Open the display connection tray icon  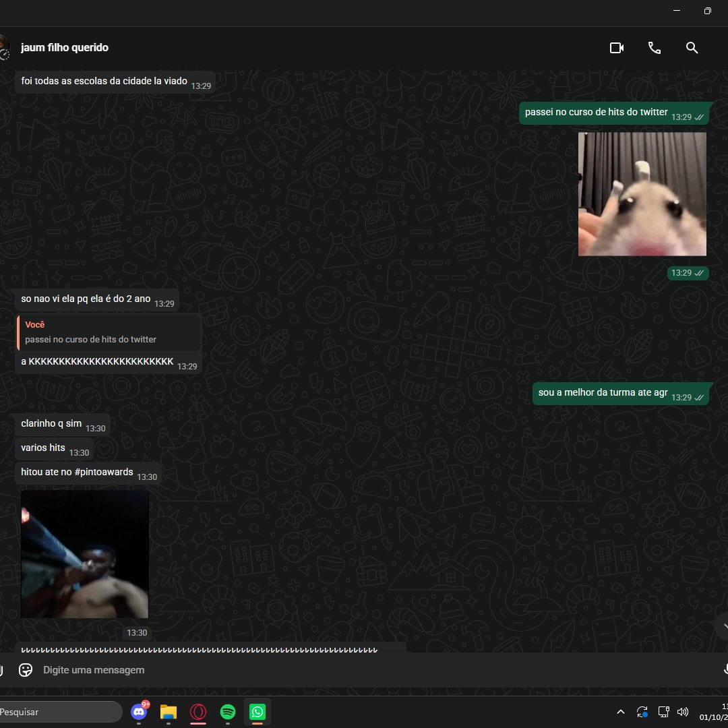coord(663,712)
